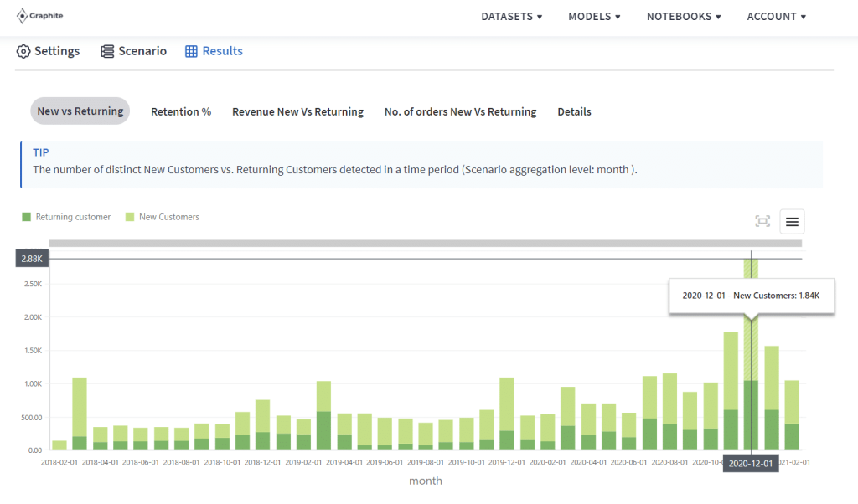Screen dimensions: 858x504
Task: Expand the MODELS menu
Action: (x=594, y=16)
